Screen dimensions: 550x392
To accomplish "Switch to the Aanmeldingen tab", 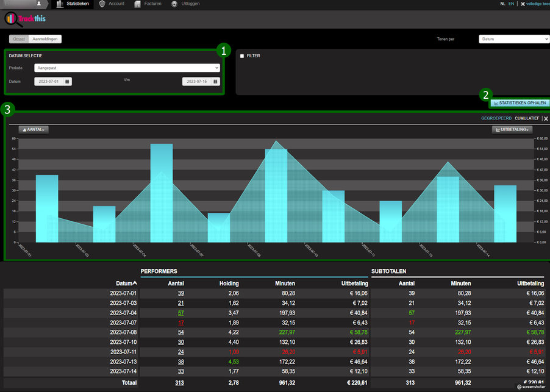I will click(x=45, y=39).
